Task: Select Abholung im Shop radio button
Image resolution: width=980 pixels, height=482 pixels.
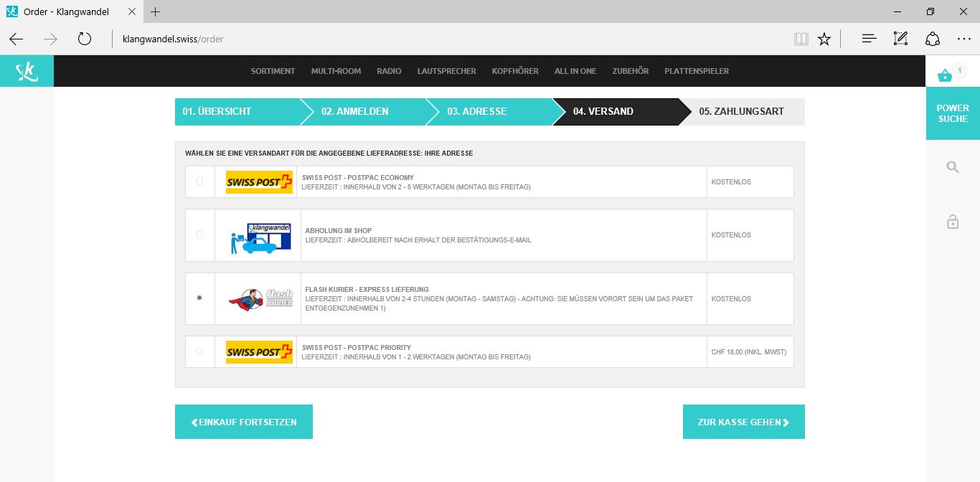Action: tap(199, 235)
